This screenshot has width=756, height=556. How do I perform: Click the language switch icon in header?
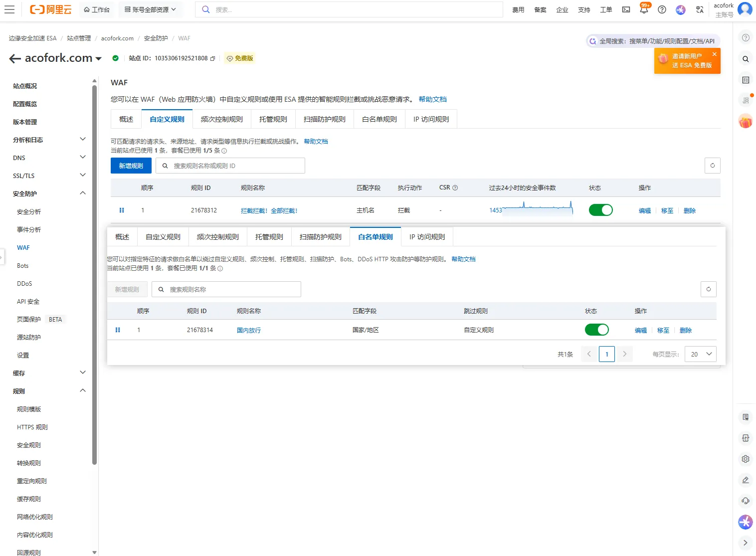click(700, 9)
